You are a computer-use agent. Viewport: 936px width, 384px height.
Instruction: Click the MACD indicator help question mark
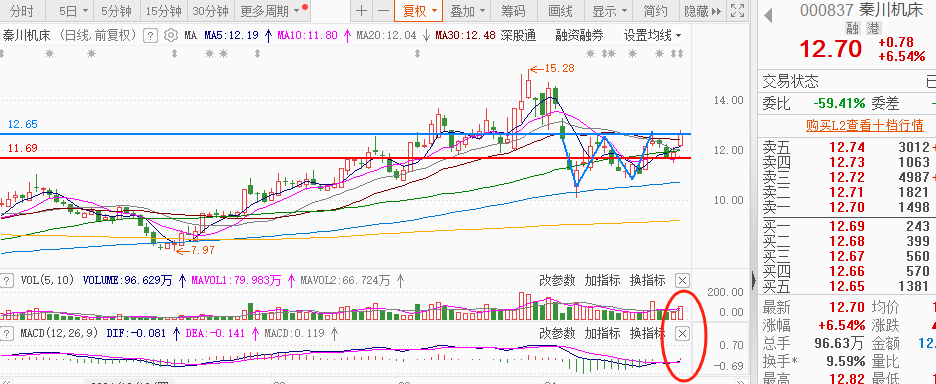click(x=7, y=333)
